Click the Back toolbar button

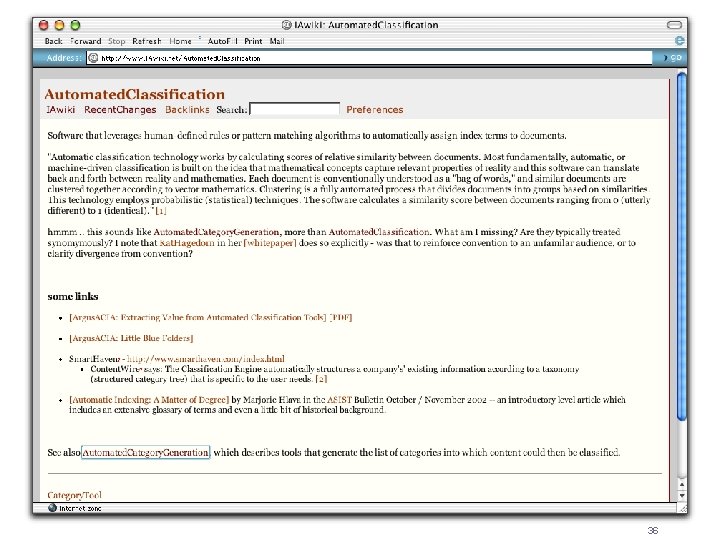point(53,41)
